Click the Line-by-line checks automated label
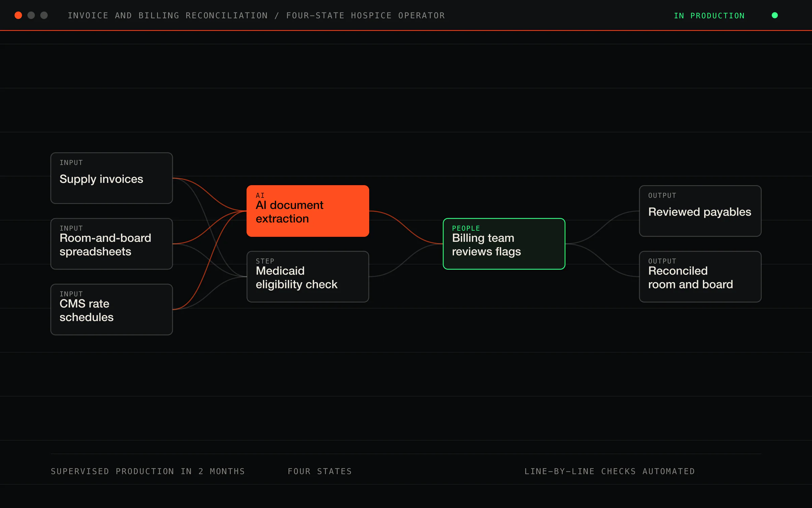812x508 pixels. (x=610, y=471)
